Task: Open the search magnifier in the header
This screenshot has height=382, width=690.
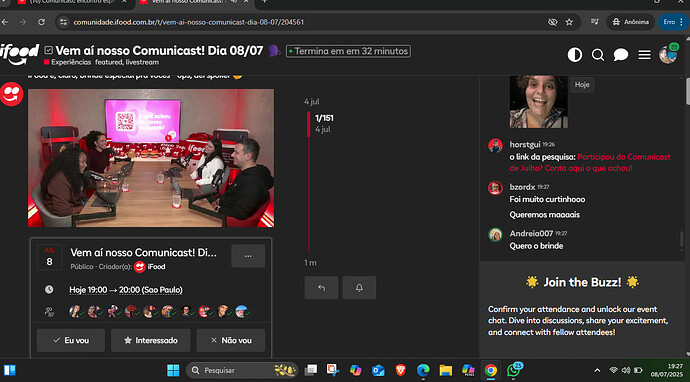Action: pos(598,55)
